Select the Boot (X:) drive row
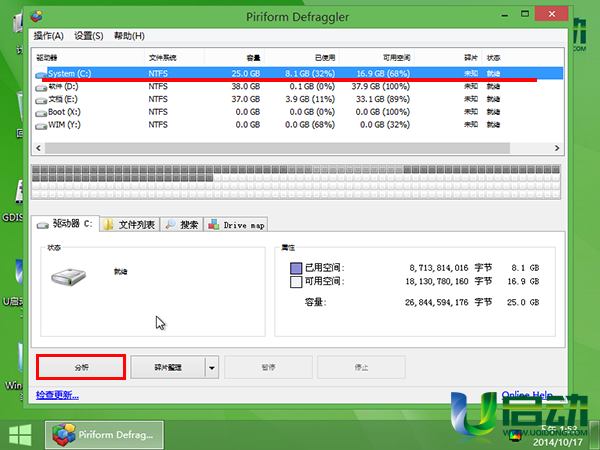600x450 pixels. pyautogui.click(x=298, y=112)
